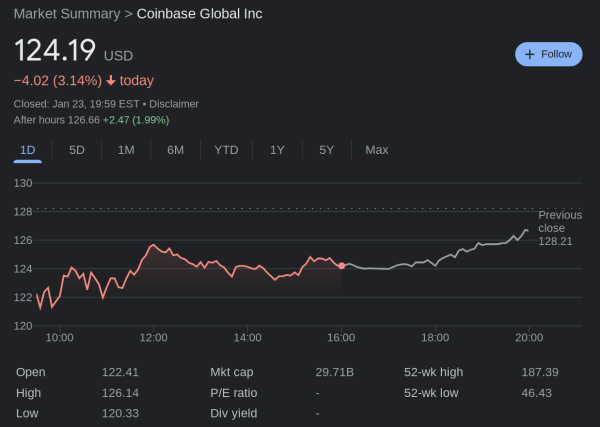Click the market close dot on chart

click(342, 266)
